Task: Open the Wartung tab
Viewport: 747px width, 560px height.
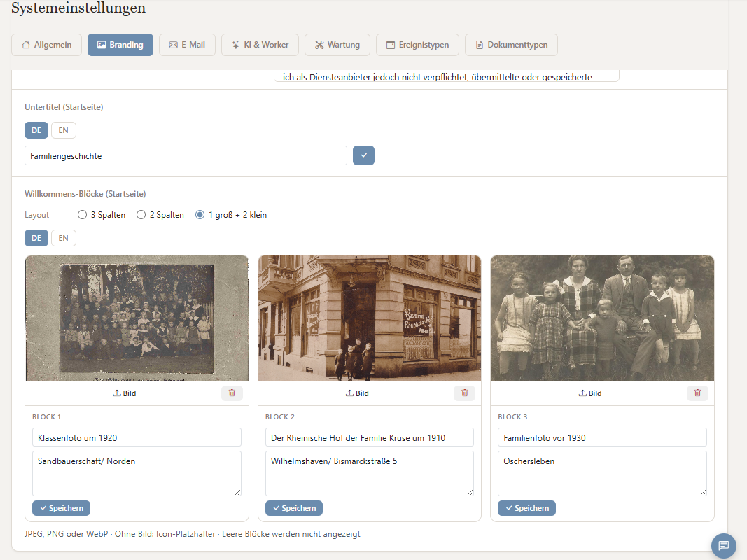Action: click(x=337, y=45)
